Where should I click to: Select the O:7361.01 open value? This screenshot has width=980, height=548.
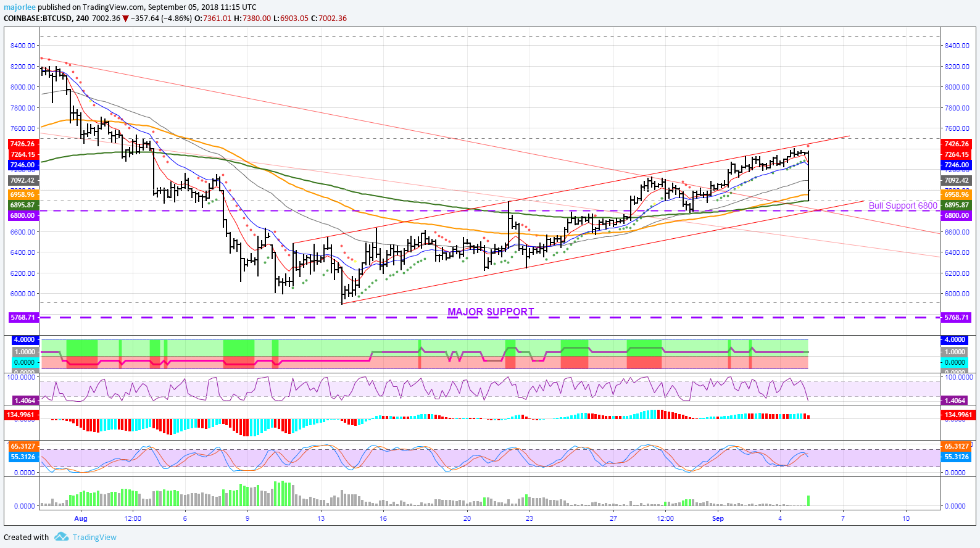pyautogui.click(x=213, y=18)
